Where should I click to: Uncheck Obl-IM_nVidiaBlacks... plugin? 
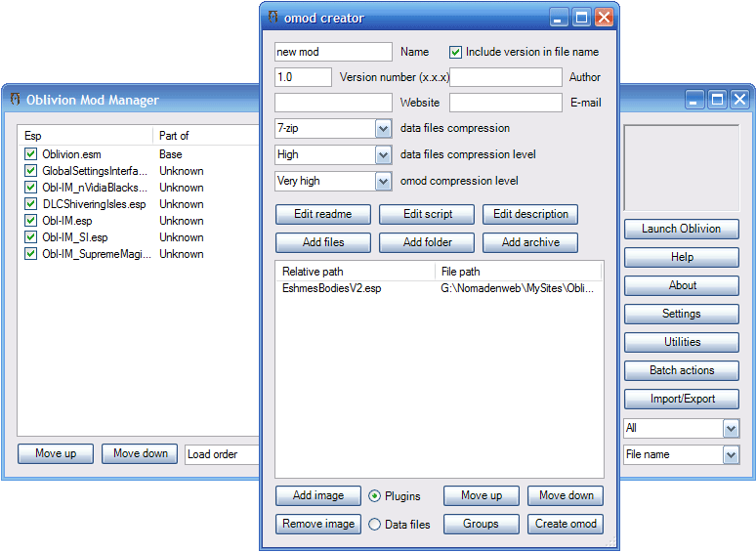click(x=31, y=187)
